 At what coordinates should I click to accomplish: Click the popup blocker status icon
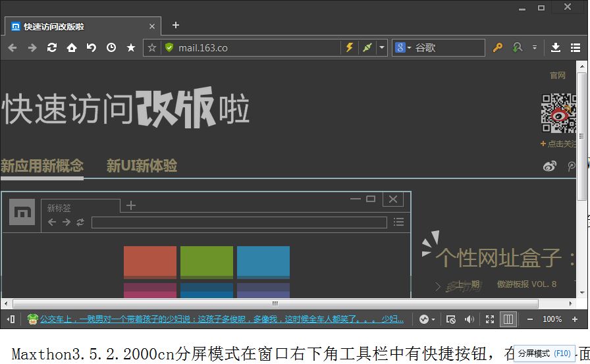click(x=451, y=319)
